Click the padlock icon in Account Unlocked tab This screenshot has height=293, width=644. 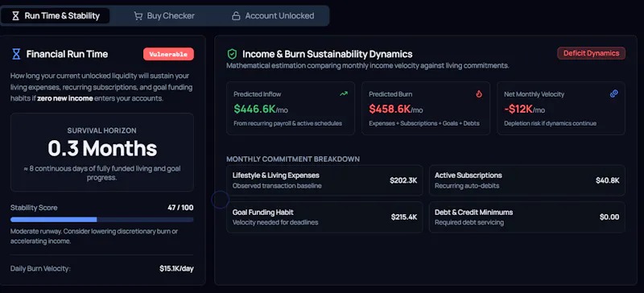pos(236,16)
